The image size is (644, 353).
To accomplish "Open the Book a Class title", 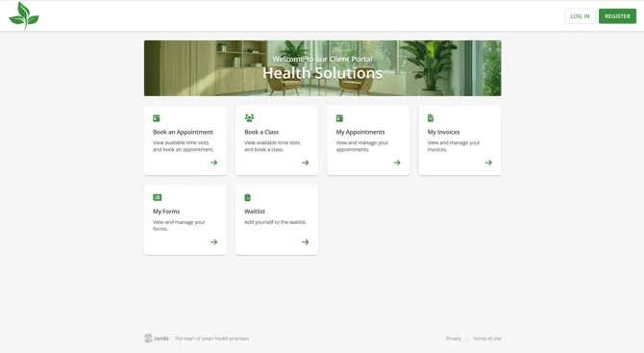I will 261,132.
